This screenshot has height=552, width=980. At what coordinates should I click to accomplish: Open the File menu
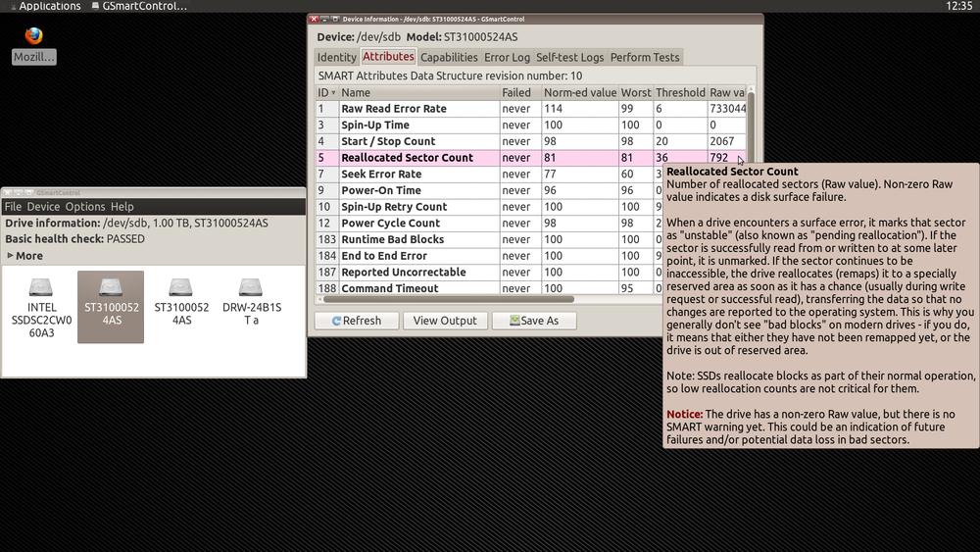pyautogui.click(x=13, y=207)
